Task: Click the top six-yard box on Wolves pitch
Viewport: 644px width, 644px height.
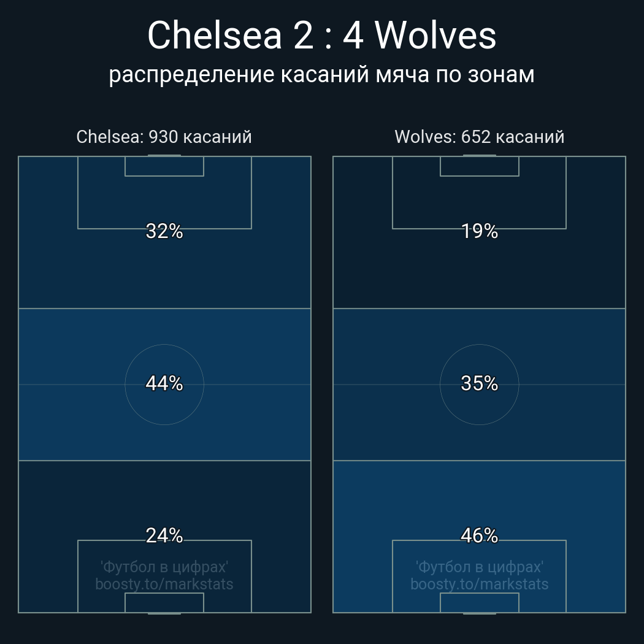Action: [x=479, y=166]
